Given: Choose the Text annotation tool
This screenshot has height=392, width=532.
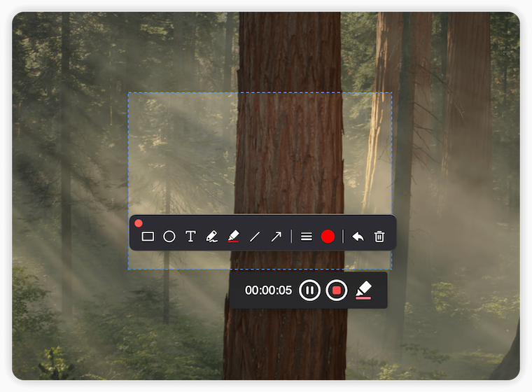Looking at the screenshot, I should coord(190,237).
